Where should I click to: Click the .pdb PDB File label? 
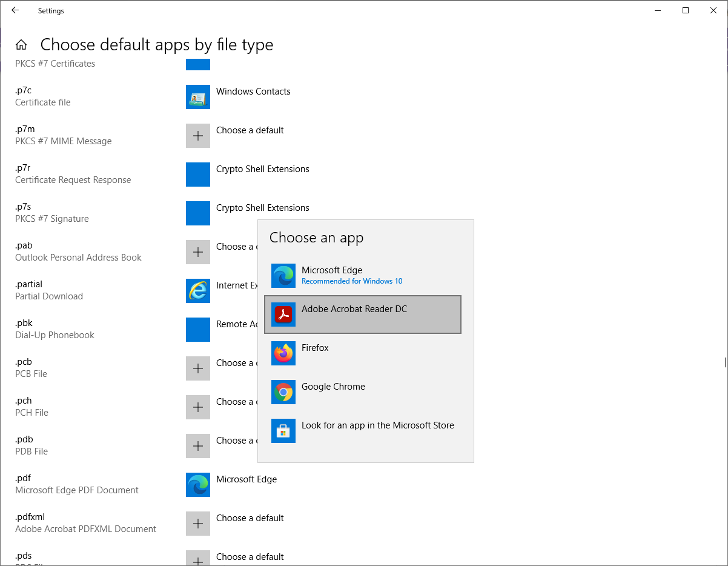click(31, 445)
